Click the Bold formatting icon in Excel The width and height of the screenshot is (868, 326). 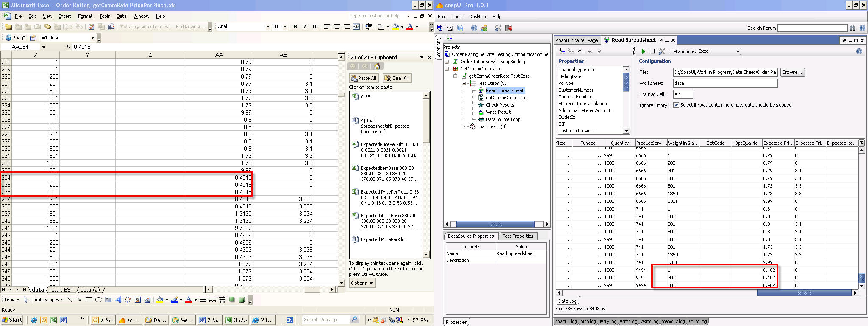pos(295,27)
